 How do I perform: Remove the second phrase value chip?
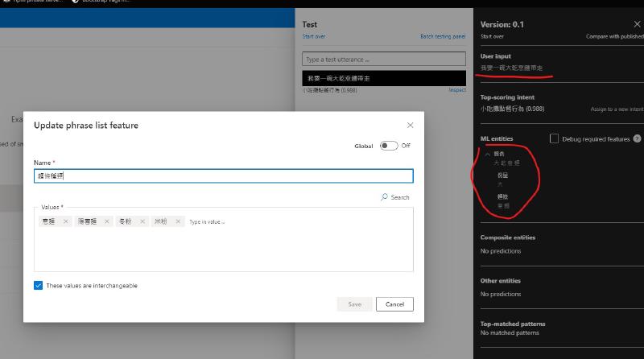tap(107, 221)
